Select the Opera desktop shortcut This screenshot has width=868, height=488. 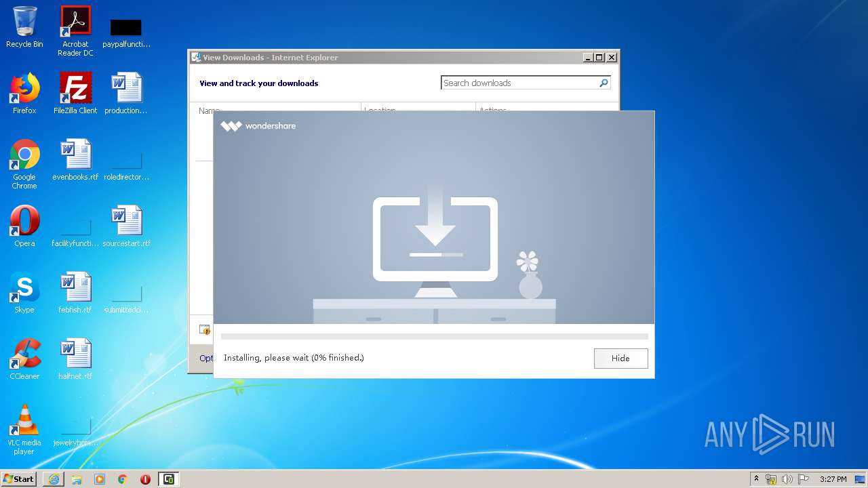[x=24, y=226]
